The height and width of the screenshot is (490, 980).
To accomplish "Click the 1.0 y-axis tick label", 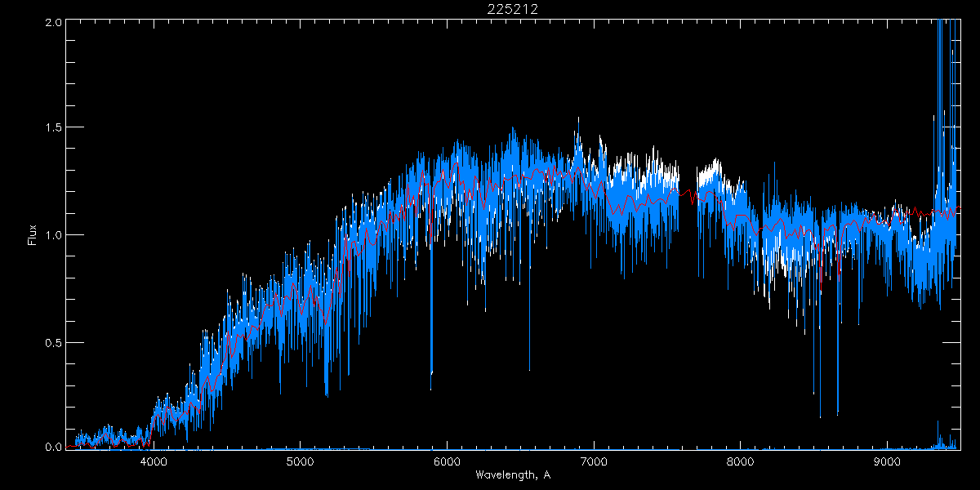I will point(54,235).
